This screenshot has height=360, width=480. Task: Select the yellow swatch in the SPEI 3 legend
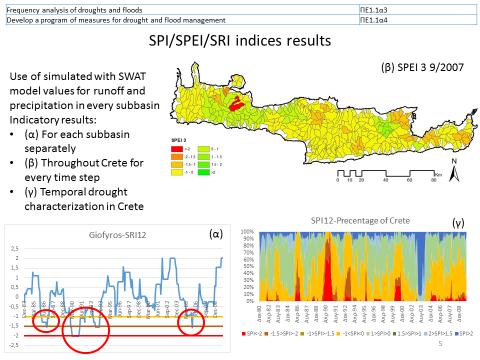(x=177, y=172)
